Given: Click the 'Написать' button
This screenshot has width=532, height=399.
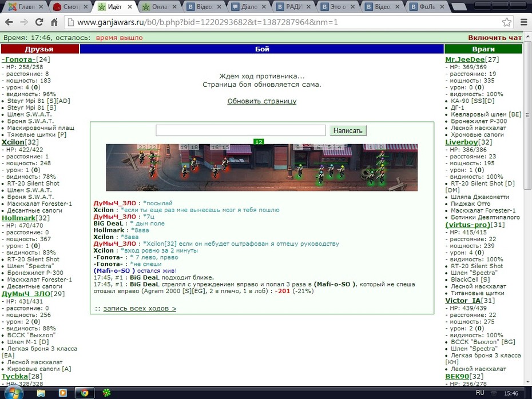Looking at the screenshot, I should click(348, 130).
